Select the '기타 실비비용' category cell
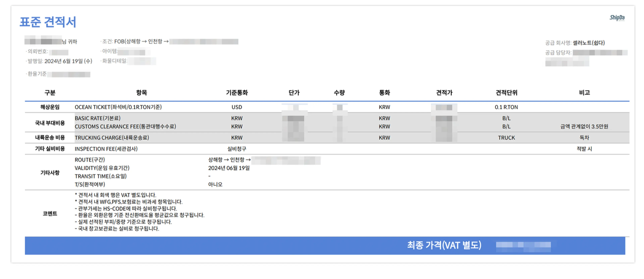 pos(50,149)
